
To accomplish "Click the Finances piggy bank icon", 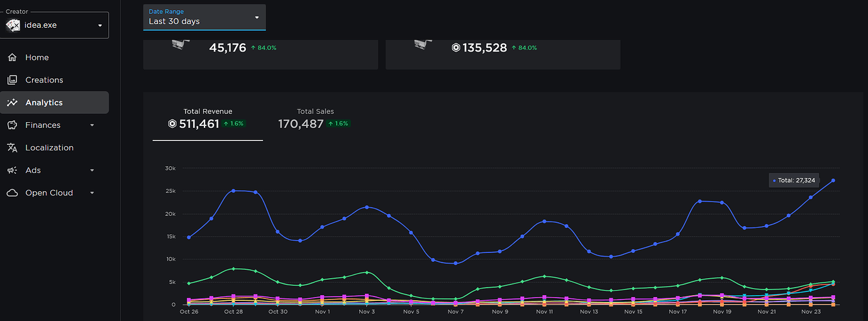I will coord(12,125).
